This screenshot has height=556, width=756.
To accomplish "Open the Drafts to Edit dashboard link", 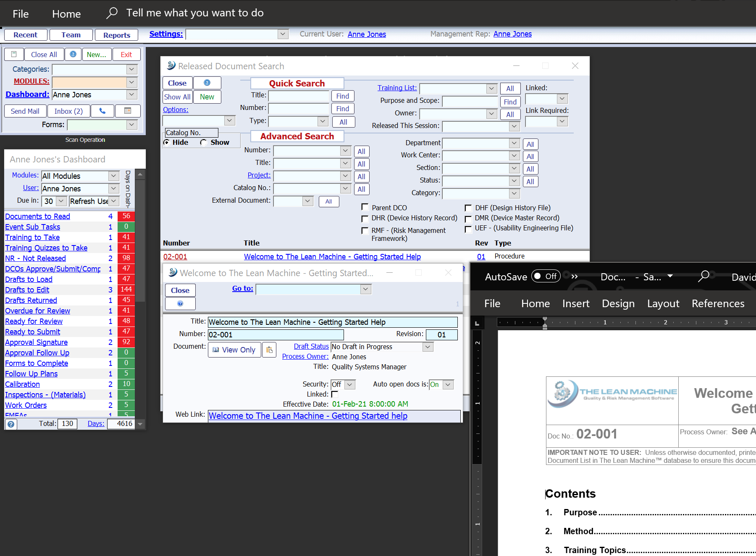I will coord(27,290).
